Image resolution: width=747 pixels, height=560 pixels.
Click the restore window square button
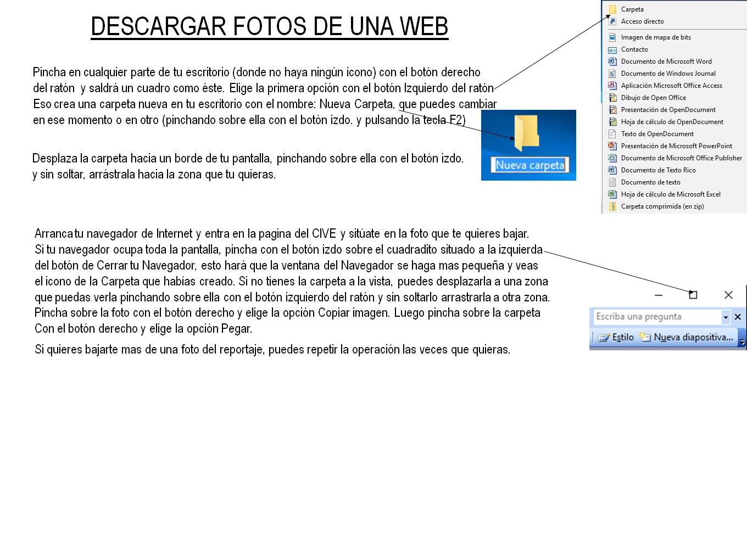pyautogui.click(x=693, y=295)
